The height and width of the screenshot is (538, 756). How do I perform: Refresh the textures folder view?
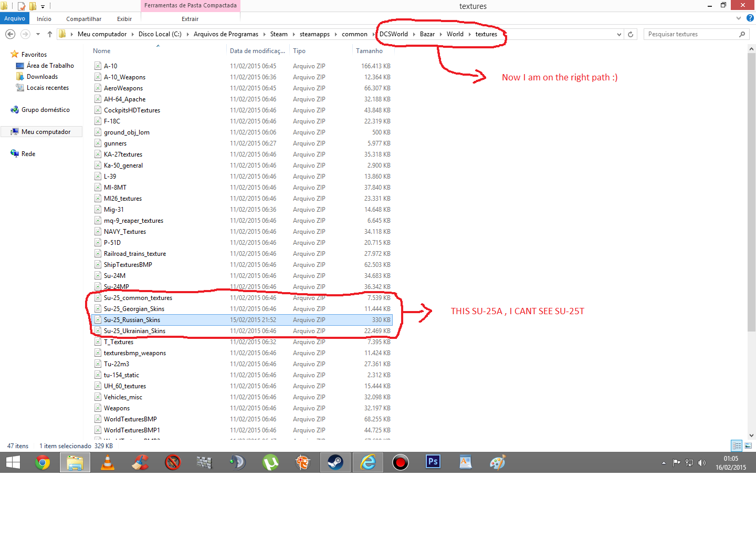click(x=631, y=34)
